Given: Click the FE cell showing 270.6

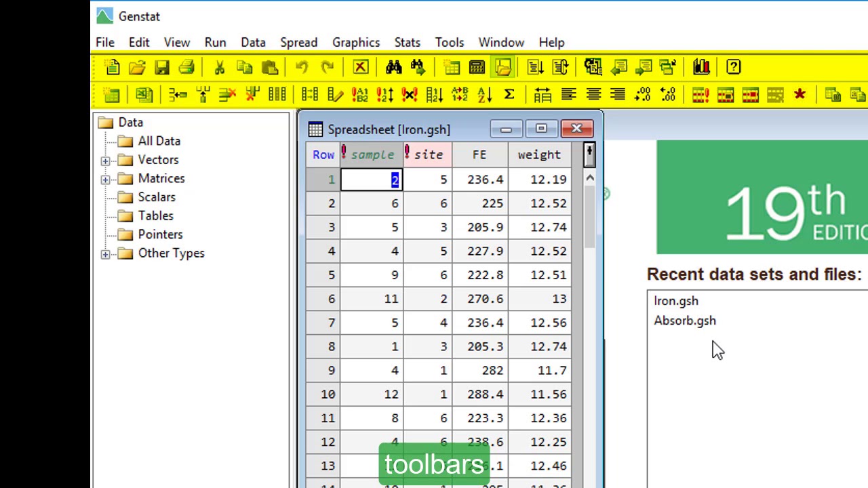Looking at the screenshot, I should pyautogui.click(x=479, y=299).
